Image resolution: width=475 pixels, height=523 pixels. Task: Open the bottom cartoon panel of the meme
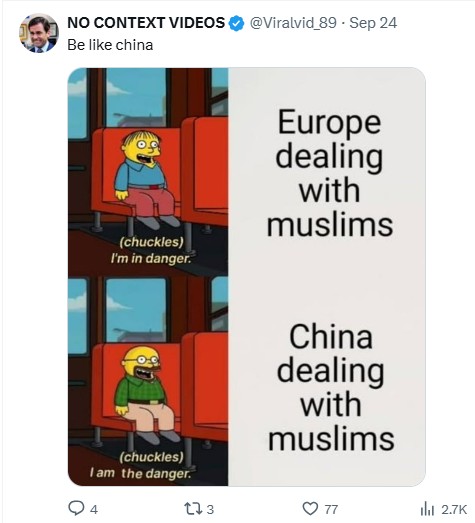[148, 381]
